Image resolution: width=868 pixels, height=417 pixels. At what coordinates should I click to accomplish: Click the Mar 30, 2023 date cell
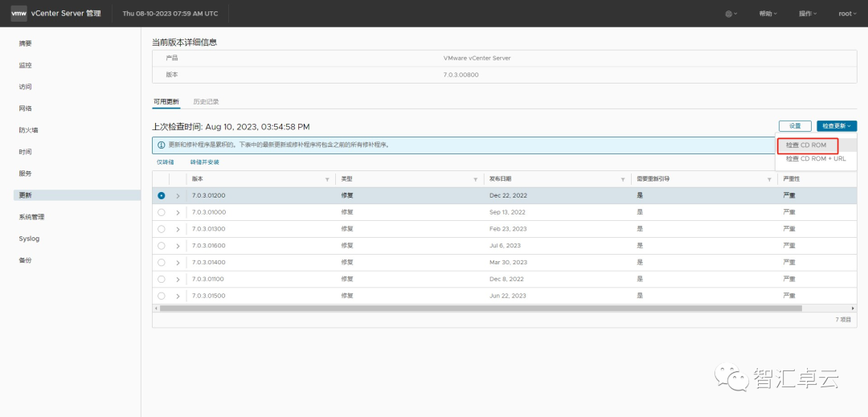pos(508,262)
